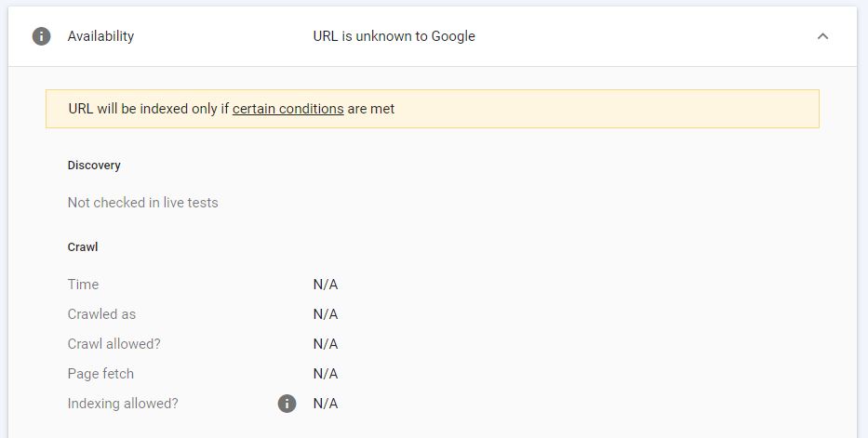Collapse the Availability section with the chevron
Viewport: 868px width, 438px height.
click(822, 36)
